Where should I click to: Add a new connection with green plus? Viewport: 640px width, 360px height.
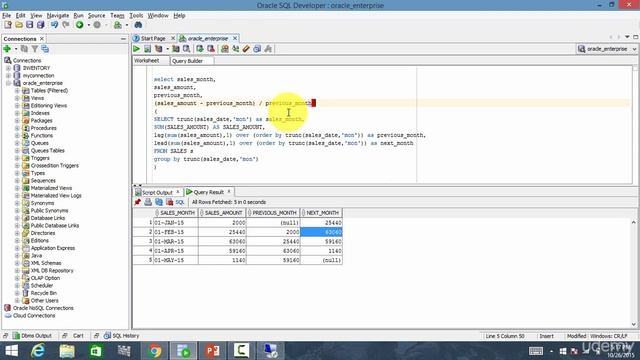(x=7, y=49)
